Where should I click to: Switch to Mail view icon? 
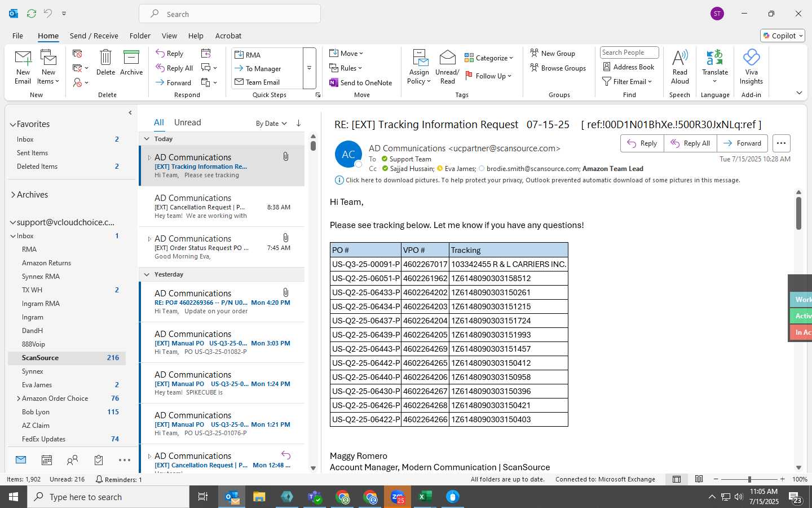coord(21,460)
